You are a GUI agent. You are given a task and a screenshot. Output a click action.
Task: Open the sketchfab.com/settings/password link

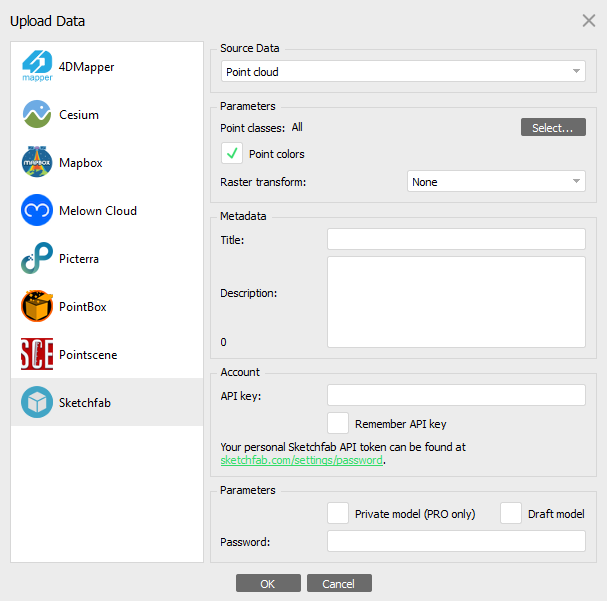click(302, 460)
